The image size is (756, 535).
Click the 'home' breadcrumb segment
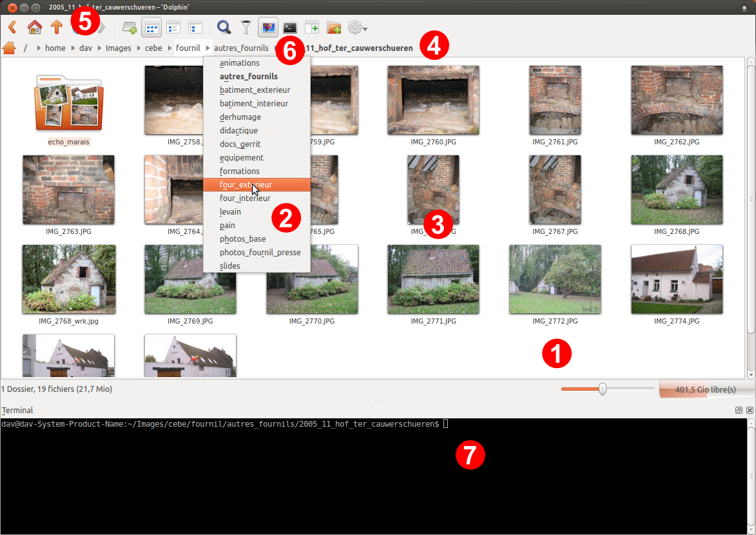click(55, 48)
